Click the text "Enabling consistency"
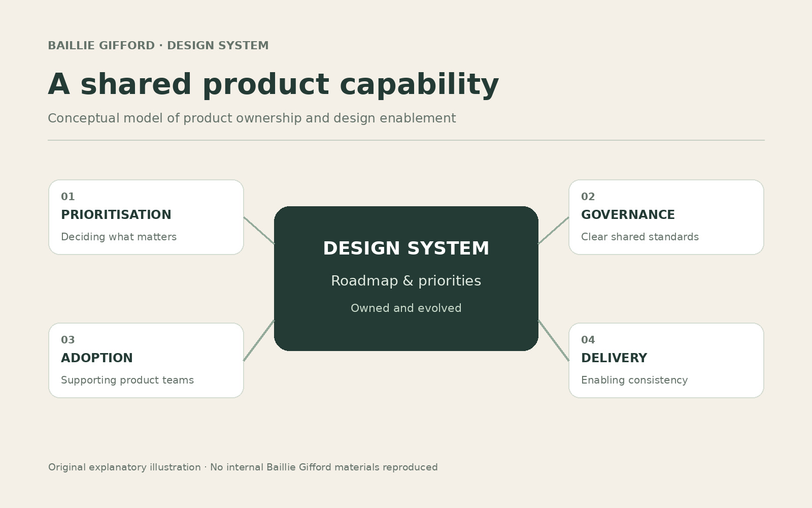The image size is (812, 508). click(634, 380)
